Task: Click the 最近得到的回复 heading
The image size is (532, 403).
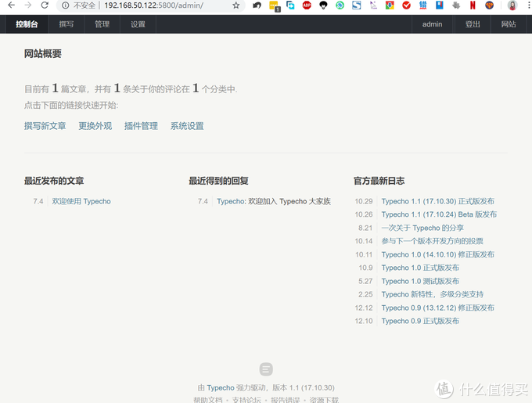Action: pyautogui.click(x=218, y=181)
